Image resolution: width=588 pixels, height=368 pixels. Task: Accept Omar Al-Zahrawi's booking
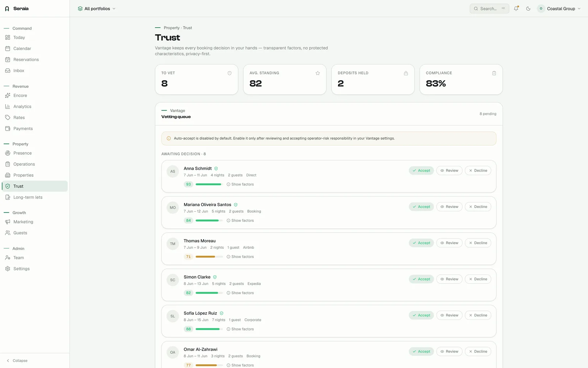click(421, 351)
